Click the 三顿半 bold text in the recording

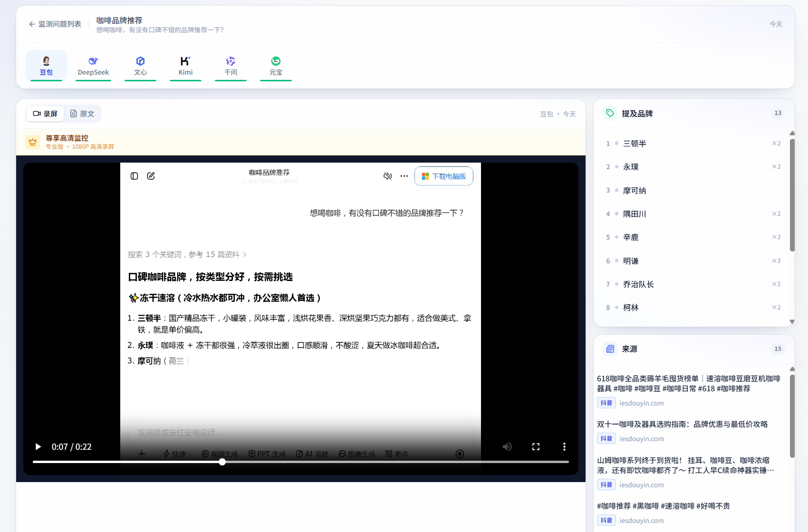(149, 318)
